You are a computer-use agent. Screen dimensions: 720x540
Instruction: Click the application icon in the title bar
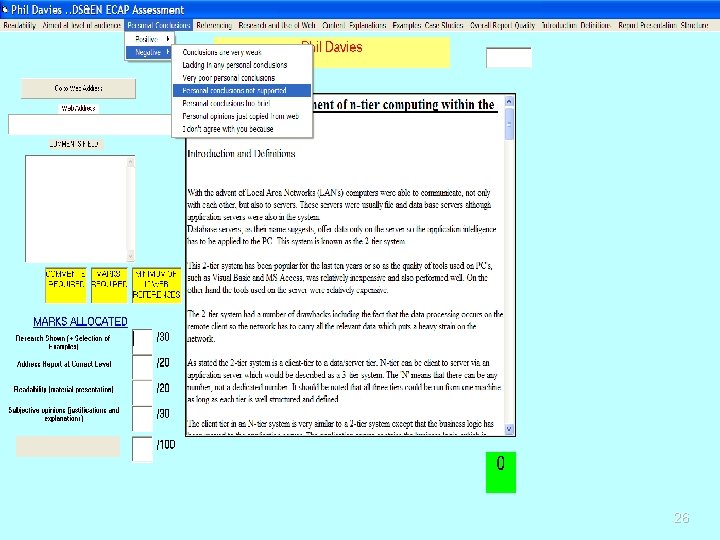tap(6, 9)
